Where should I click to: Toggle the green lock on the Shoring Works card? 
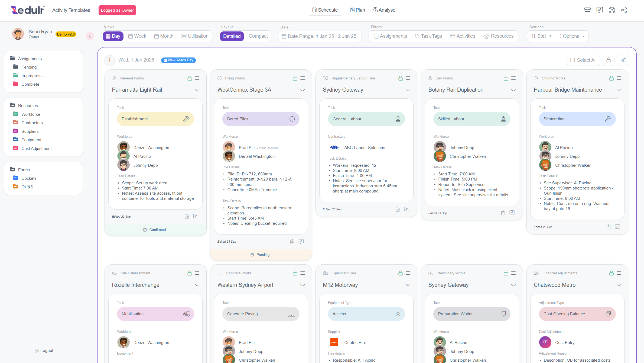611,78
